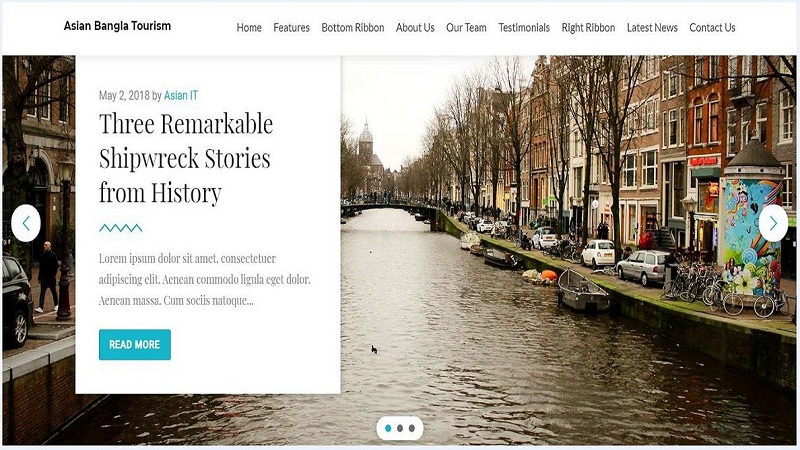Open the Features menu item

291,28
